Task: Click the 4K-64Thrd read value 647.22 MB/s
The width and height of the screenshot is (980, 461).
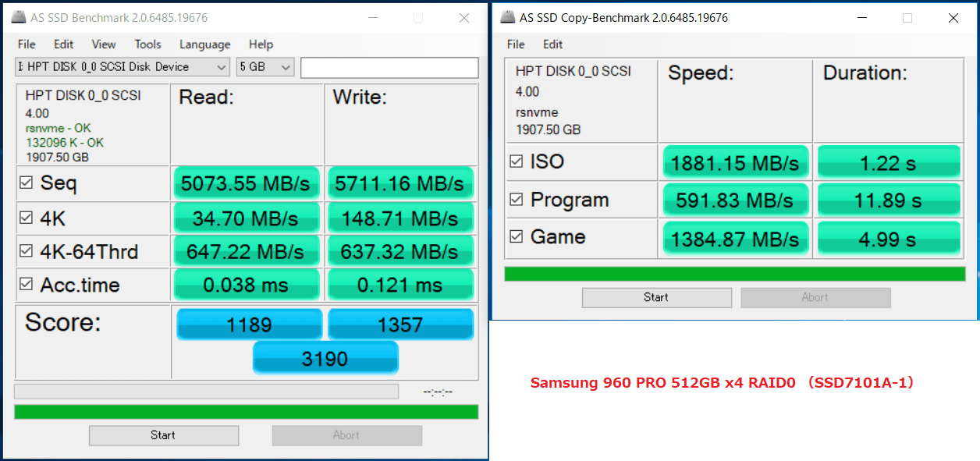Action: 246,252
